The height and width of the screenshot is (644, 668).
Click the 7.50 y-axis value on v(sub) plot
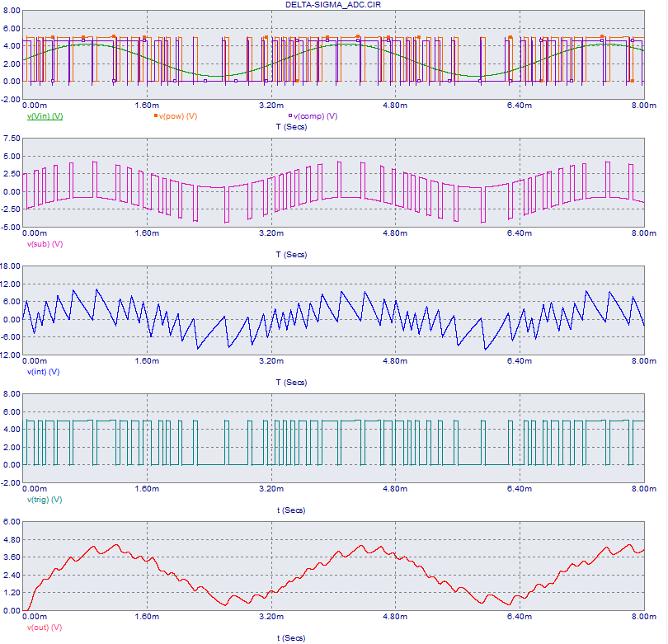tap(12, 139)
